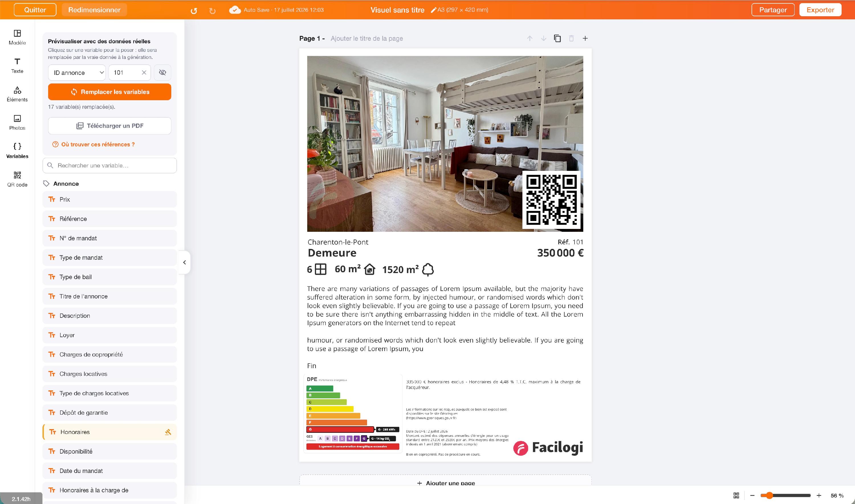
Task: Click the undo arrow icon
Action: (194, 11)
